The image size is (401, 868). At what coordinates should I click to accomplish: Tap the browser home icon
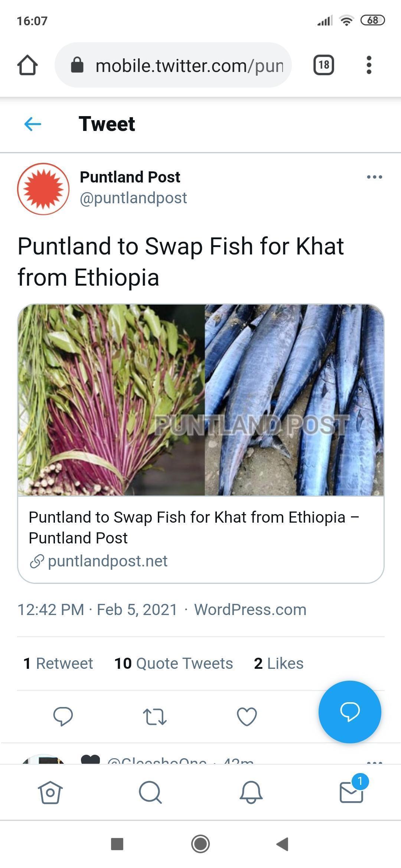pos(27,65)
